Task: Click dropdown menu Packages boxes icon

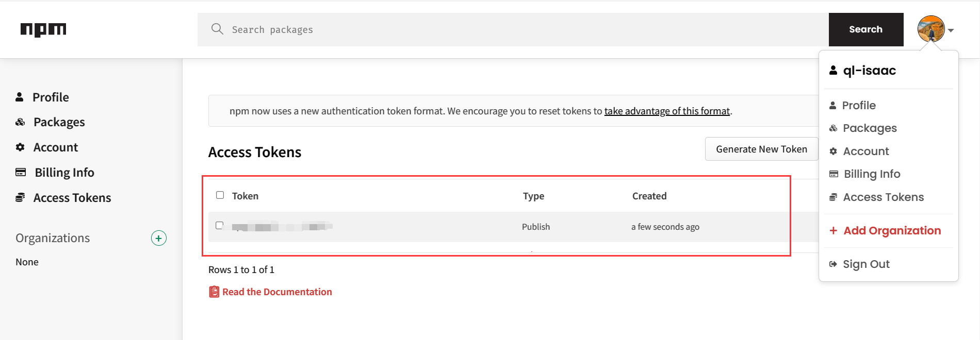Action: tap(833, 128)
